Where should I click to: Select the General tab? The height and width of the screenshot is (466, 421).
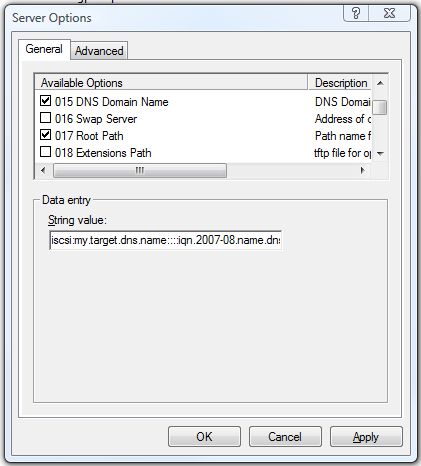pyautogui.click(x=44, y=49)
